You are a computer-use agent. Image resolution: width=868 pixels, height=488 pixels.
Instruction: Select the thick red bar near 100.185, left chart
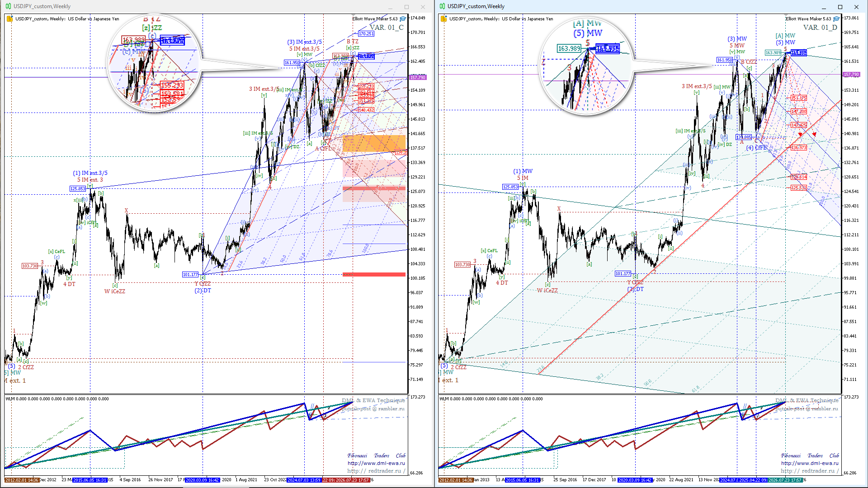tap(374, 274)
